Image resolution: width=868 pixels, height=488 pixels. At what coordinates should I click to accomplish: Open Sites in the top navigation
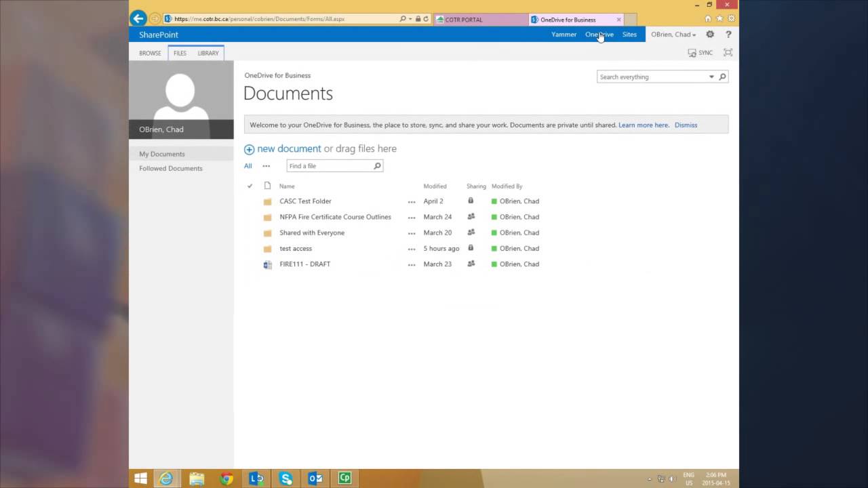629,35
